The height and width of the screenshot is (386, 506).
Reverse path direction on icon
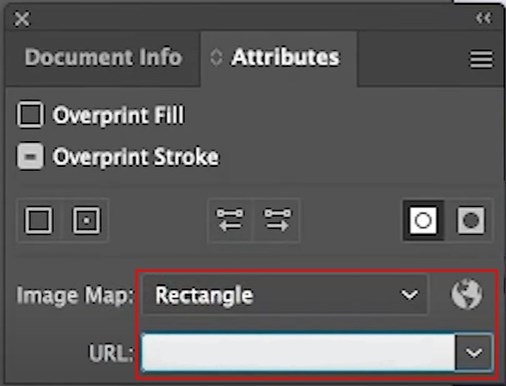point(277,220)
